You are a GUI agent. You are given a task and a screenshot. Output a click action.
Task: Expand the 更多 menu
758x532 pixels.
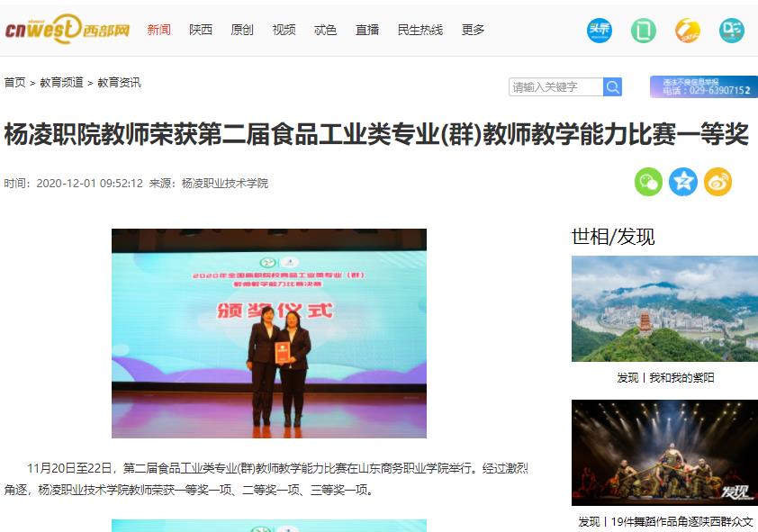point(473,30)
